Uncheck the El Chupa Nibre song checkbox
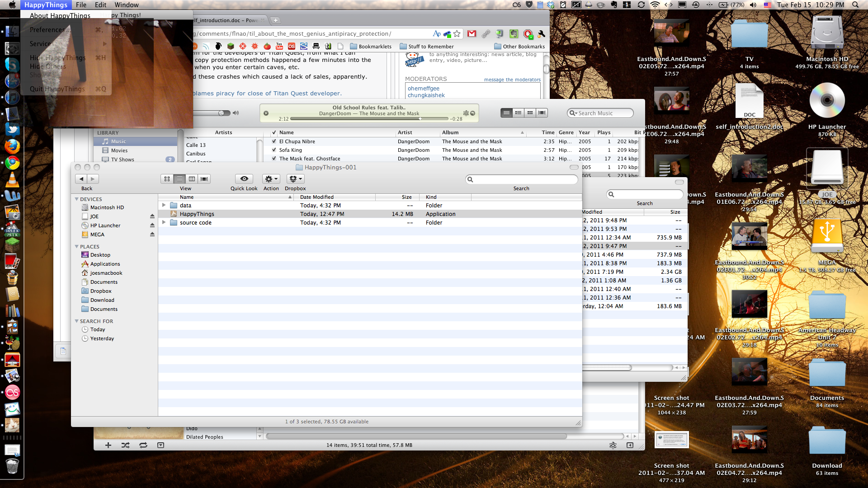The height and width of the screenshot is (488, 868). click(x=274, y=141)
